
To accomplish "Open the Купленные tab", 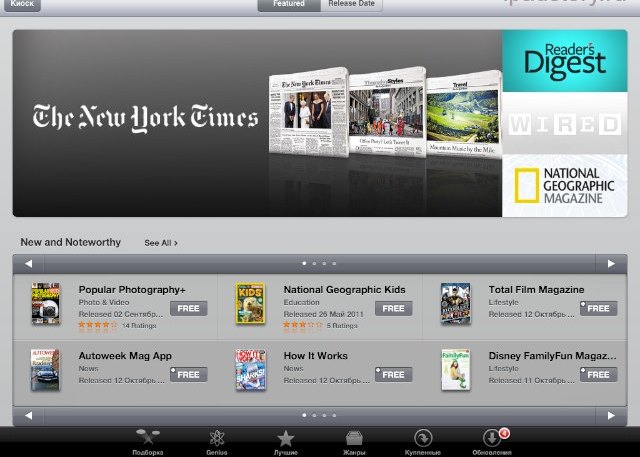I will (423, 442).
